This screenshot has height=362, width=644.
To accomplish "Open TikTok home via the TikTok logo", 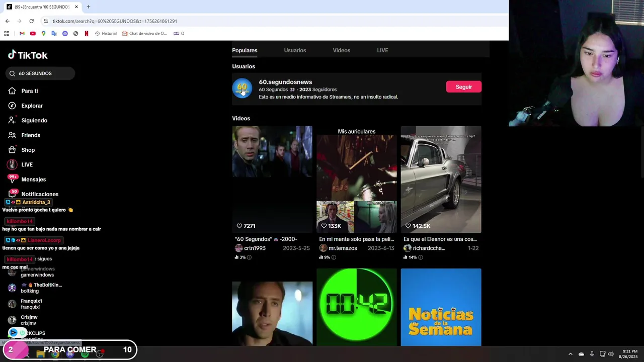I will tap(28, 55).
